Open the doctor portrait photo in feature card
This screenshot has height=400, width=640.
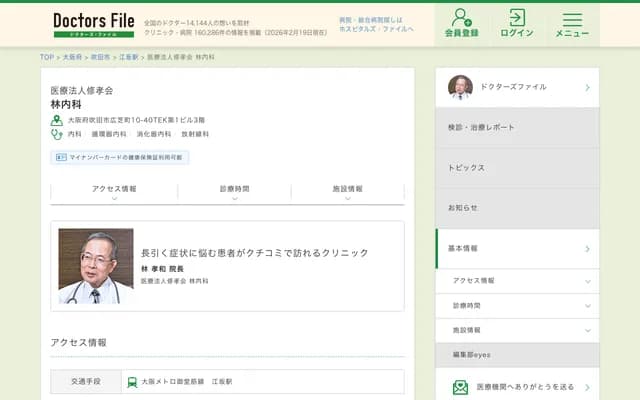(x=96, y=266)
